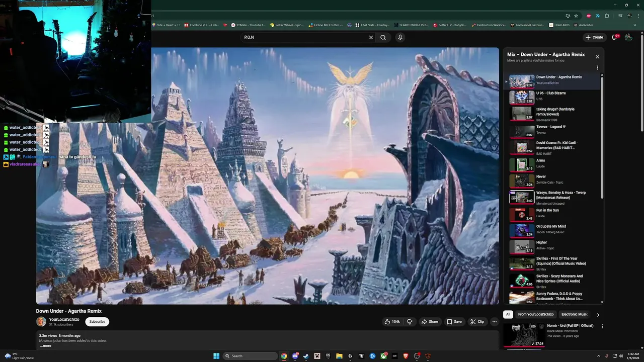Show hidden system tray icons
This screenshot has height=362, width=644.
[598, 356]
